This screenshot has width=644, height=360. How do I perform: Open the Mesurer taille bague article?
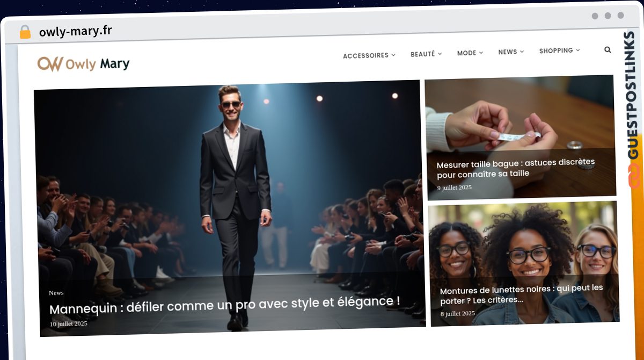coord(516,168)
